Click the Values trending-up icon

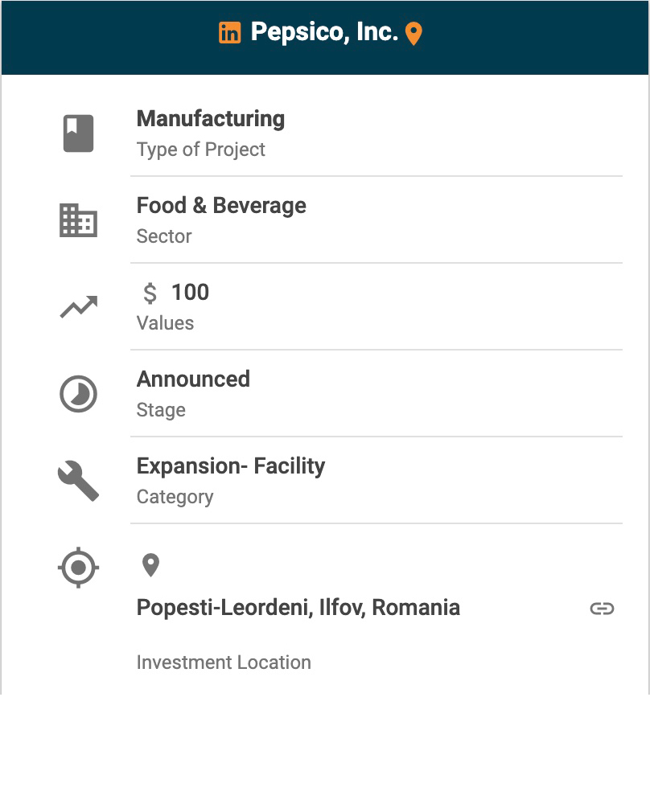click(x=79, y=307)
